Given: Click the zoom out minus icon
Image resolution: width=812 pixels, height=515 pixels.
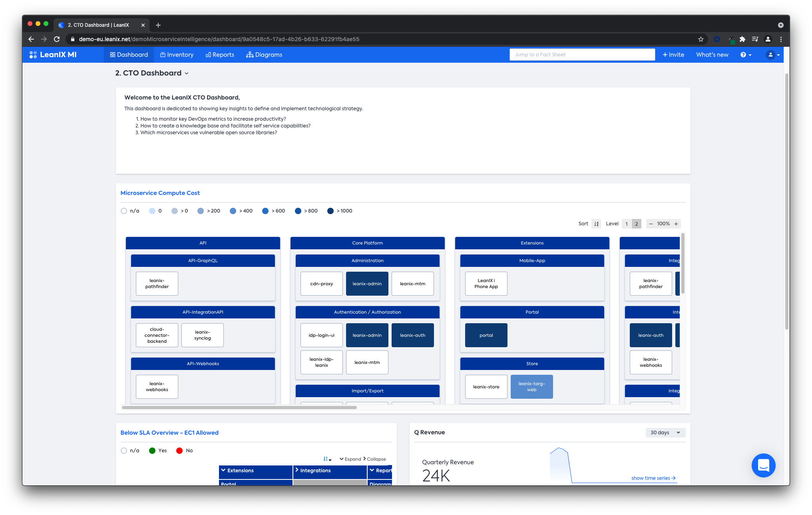Looking at the screenshot, I should click(x=651, y=224).
